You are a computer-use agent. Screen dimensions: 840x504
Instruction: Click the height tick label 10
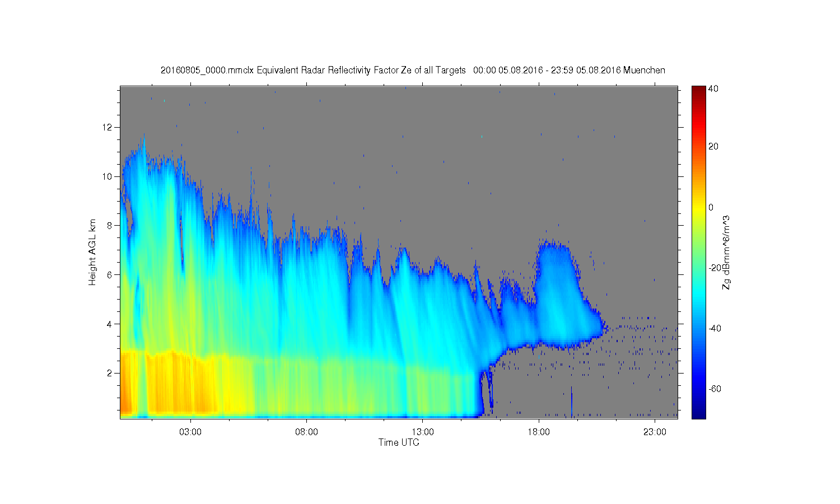click(x=108, y=176)
